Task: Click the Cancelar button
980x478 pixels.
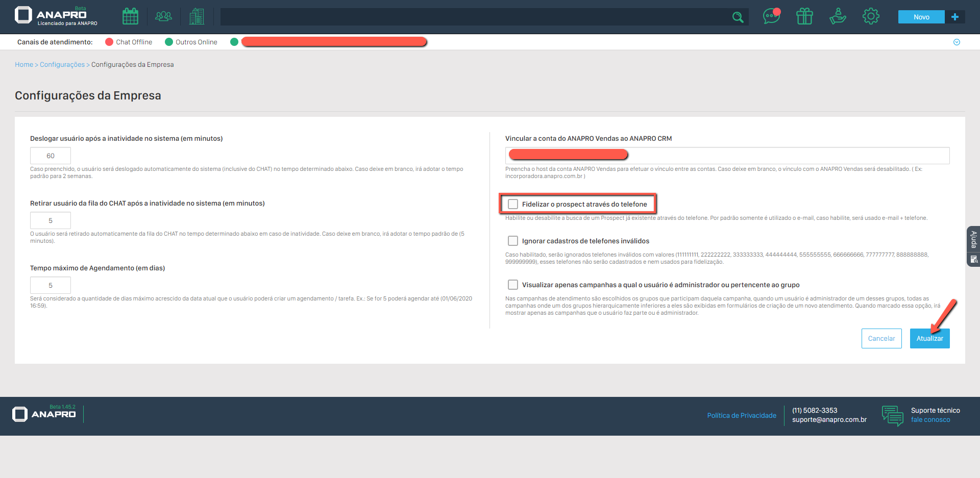Action: click(x=881, y=339)
